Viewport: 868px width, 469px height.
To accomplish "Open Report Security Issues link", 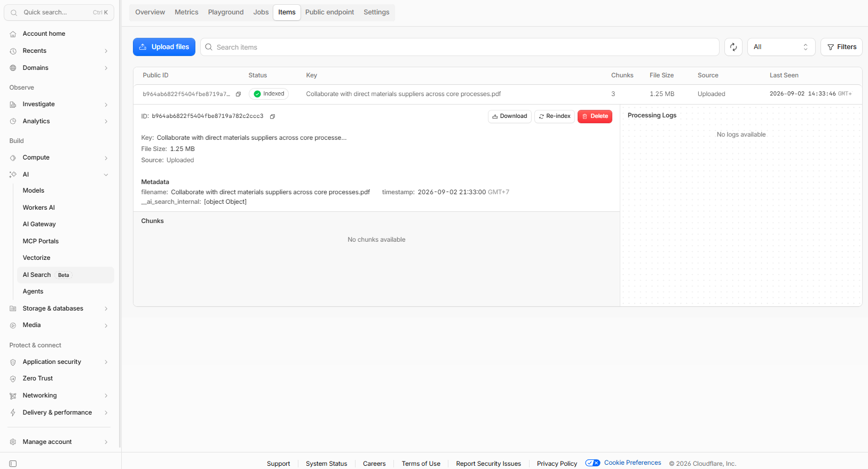I will 488,464.
